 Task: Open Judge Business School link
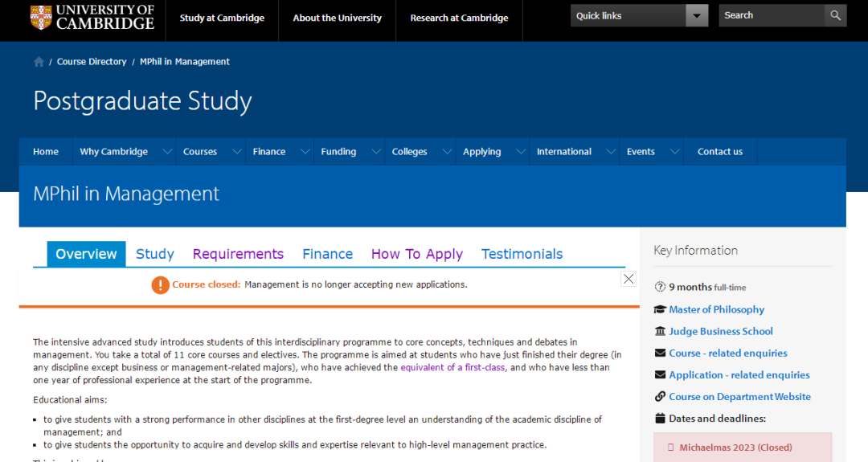(721, 331)
